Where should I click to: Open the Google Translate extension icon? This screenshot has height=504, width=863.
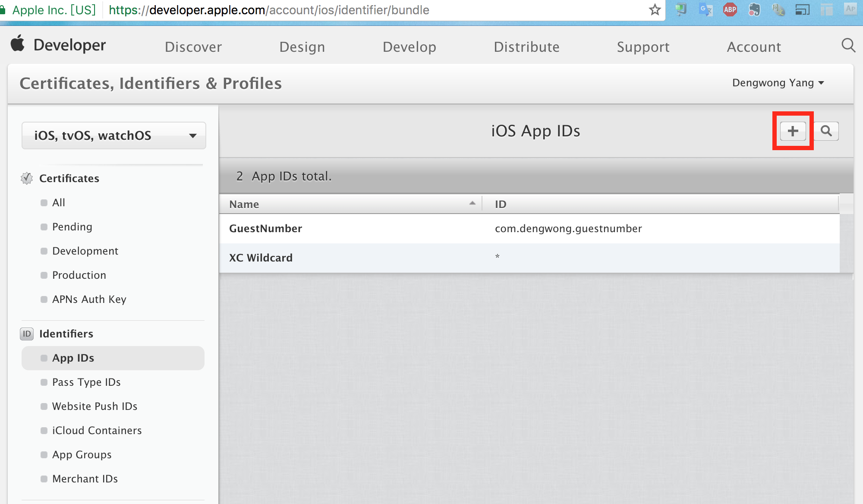(706, 9)
